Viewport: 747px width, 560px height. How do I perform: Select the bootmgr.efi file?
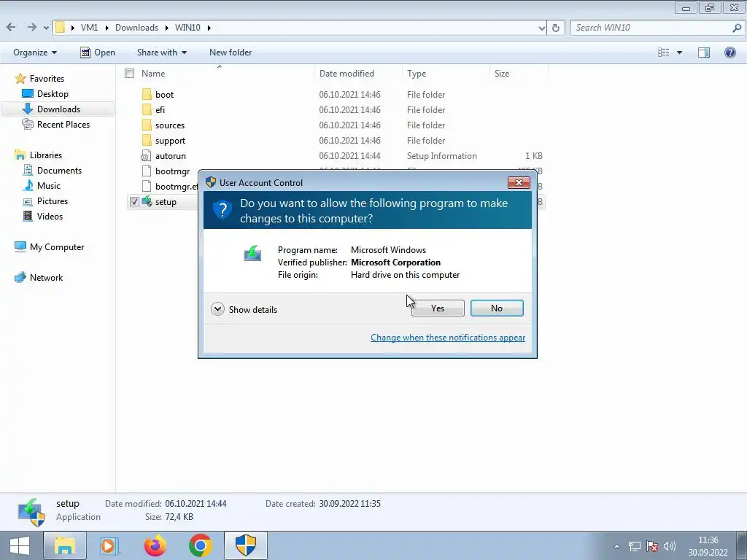point(177,186)
